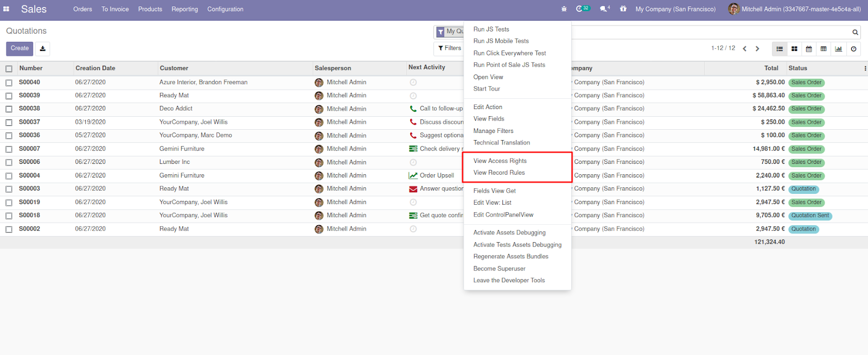The image size is (868, 355).
Task: Click the Answer questions envelope icon
Action: point(413,189)
